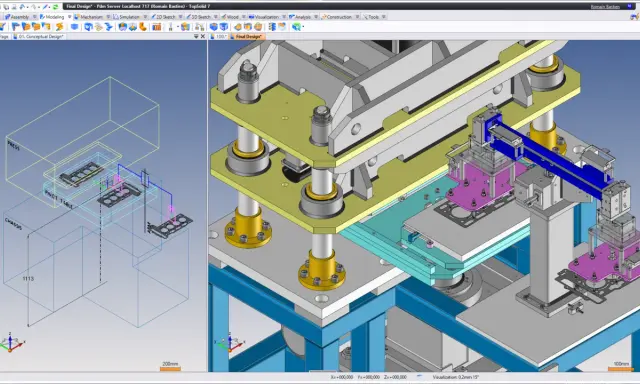Click the axis triad in Final Design view
This screenshot has height=384, width=640.
point(230,344)
